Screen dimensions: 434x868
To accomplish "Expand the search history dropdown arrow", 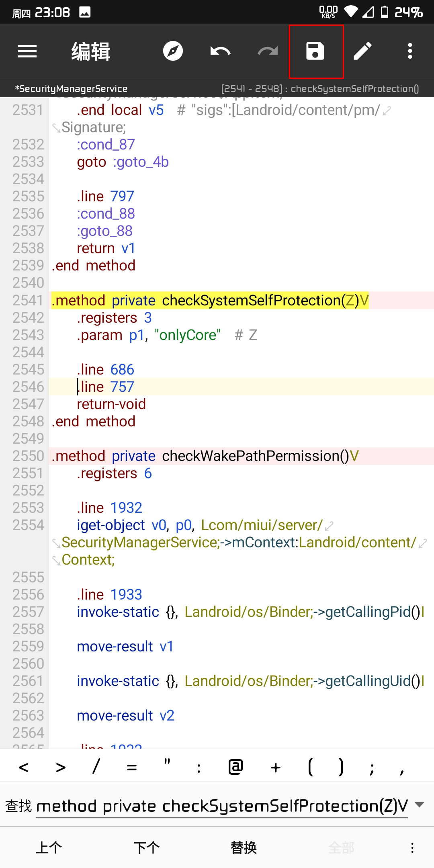I will tap(420, 805).
